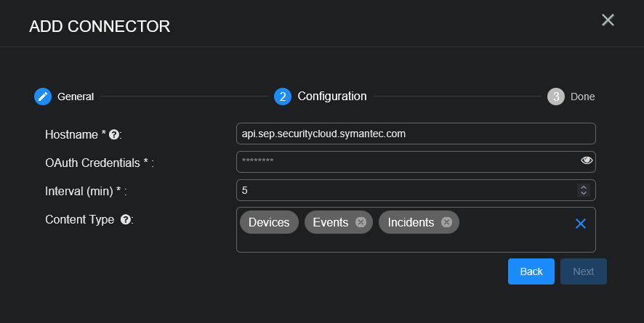Remove the Events tag from Content Type
This screenshot has width=644, height=323.
[x=361, y=223]
